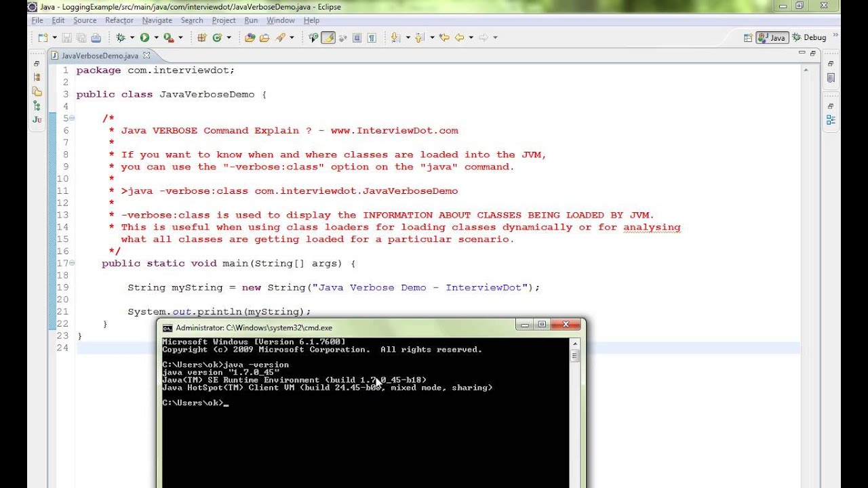This screenshot has width=868, height=488.
Task: Click the Open Type toolbar icon
Action: pyautogui.click(x=250, y=38)
